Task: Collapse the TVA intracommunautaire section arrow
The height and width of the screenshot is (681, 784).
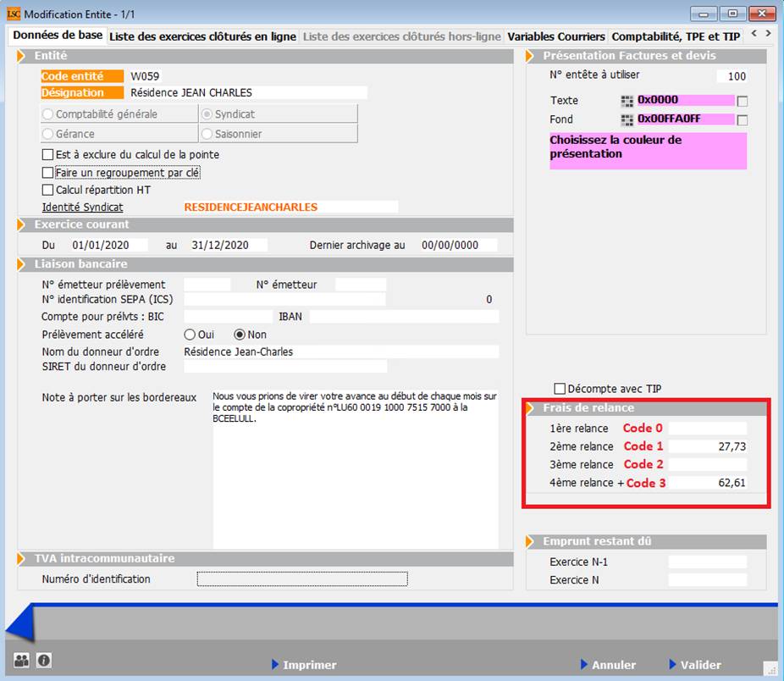Action: tap(21, 558)
